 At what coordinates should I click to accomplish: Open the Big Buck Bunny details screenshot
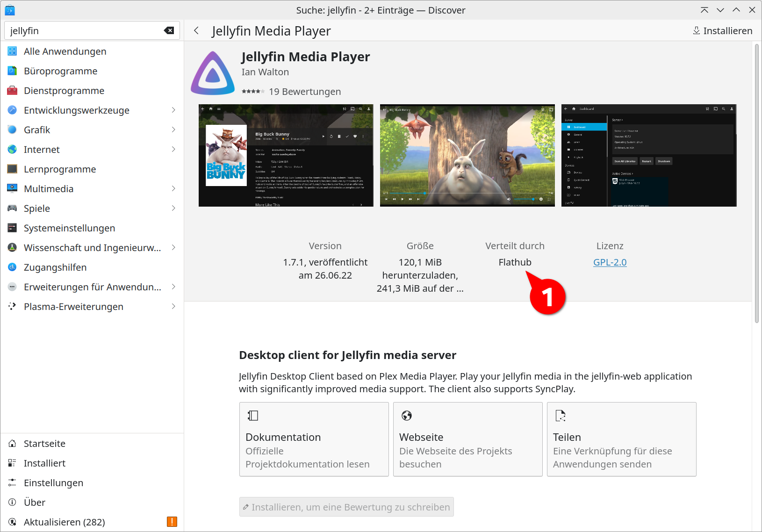pyautogui.click(x=286, y=155)
